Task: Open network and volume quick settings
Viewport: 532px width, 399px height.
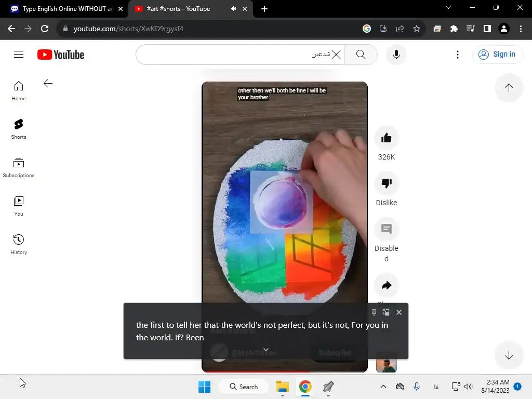Action: coord(462,387)
